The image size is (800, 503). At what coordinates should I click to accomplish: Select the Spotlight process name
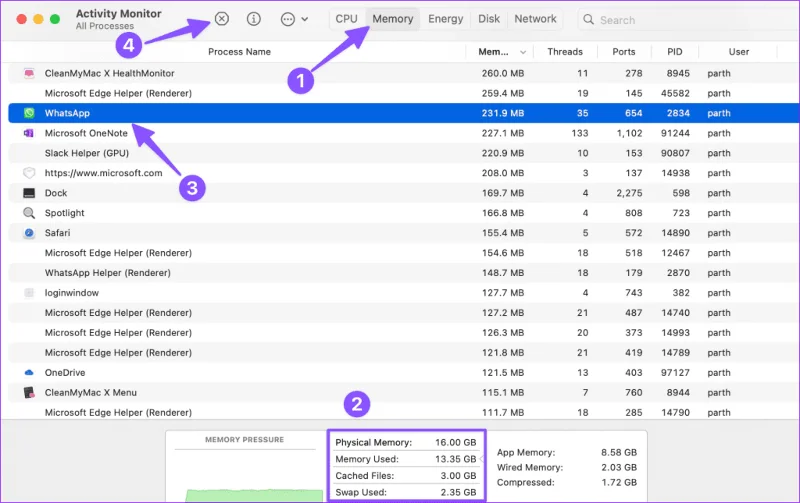pyautogui.click(x=64, y=213)
